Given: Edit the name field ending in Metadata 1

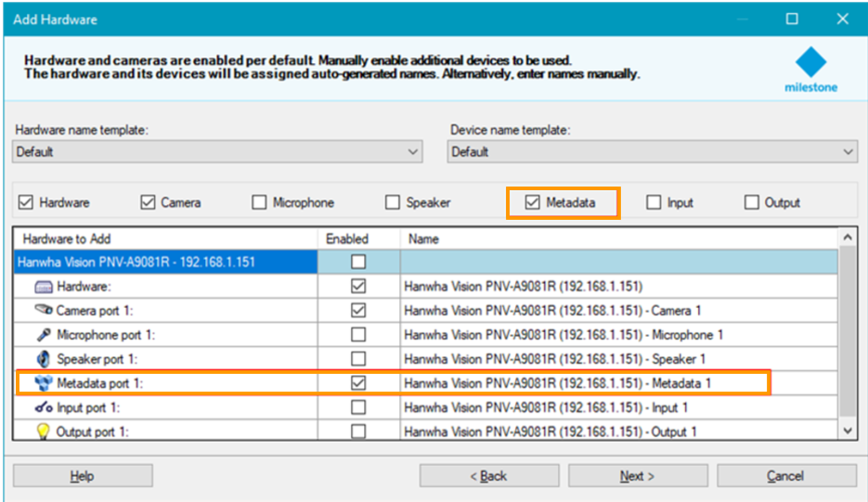Looking at the screenshot, I should (x=619, y=383).
